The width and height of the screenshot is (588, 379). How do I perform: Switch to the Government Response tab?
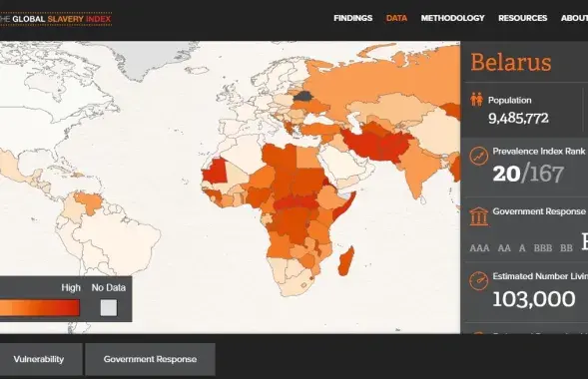coord(150,359)
